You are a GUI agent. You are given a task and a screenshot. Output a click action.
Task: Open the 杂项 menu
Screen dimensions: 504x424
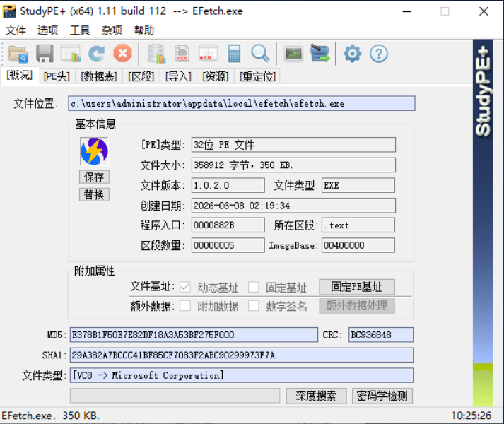pos(112,30)
